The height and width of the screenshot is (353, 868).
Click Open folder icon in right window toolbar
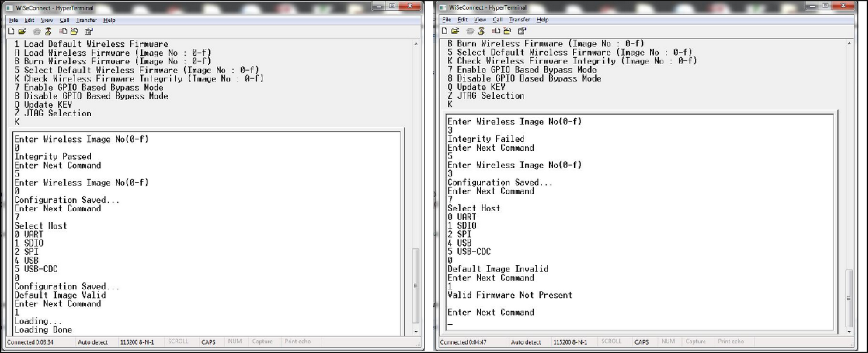click(454, 31)
